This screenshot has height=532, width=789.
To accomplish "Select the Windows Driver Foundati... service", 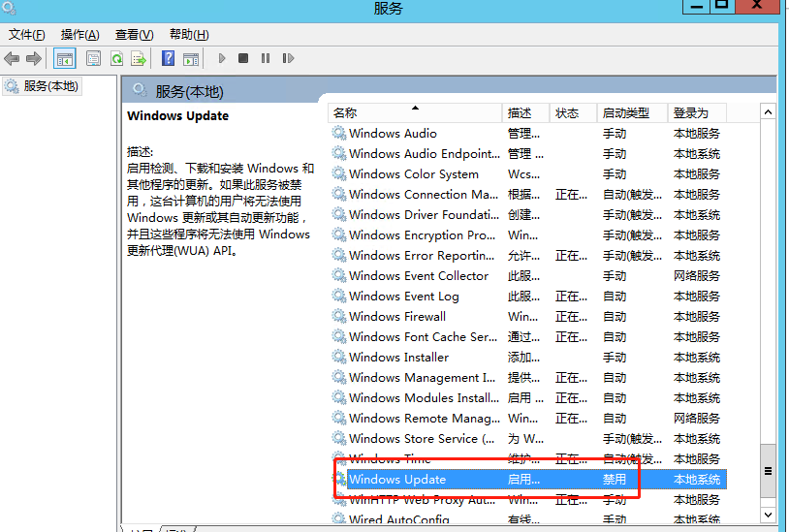I will [424, 215].
